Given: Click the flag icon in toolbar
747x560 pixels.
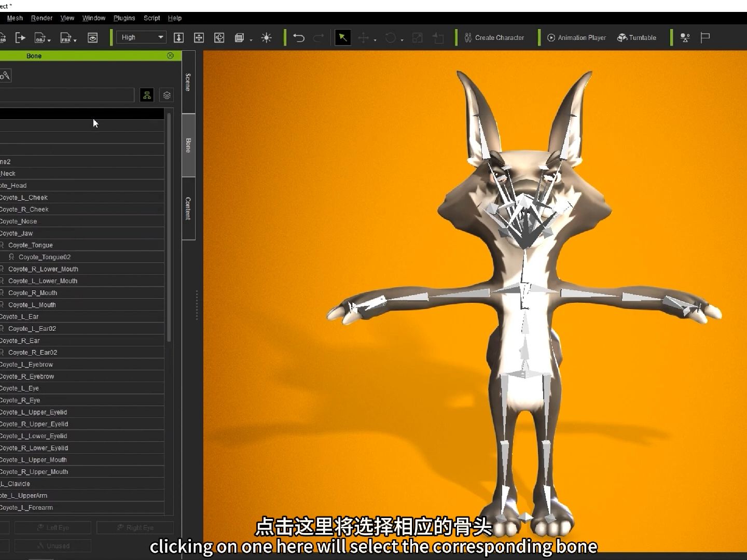Looking at the screenshot, I should (705, 37).
